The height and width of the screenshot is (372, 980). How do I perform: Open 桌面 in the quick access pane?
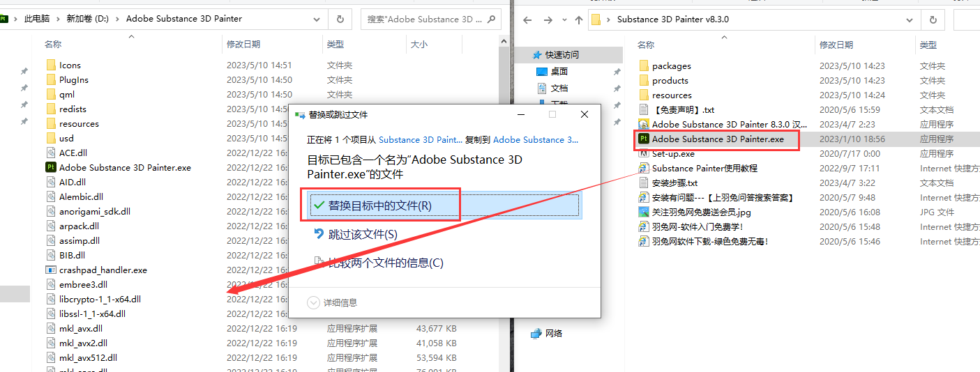(559, 71)
